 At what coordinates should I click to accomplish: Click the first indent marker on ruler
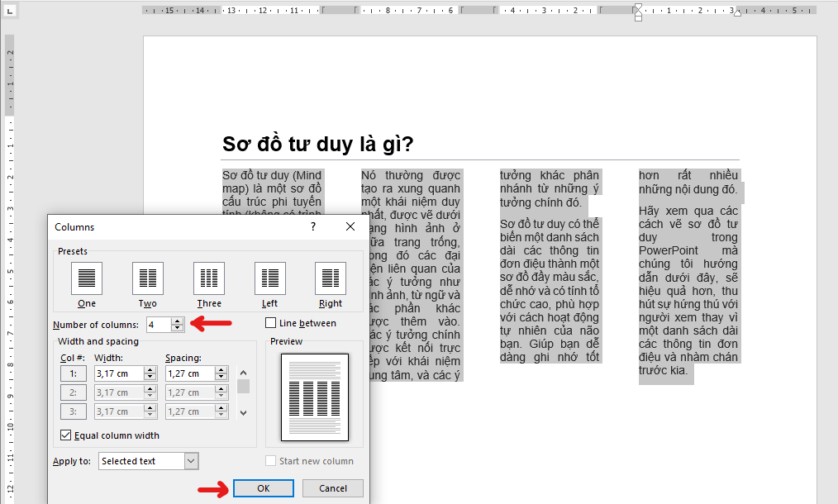[637, 8]
